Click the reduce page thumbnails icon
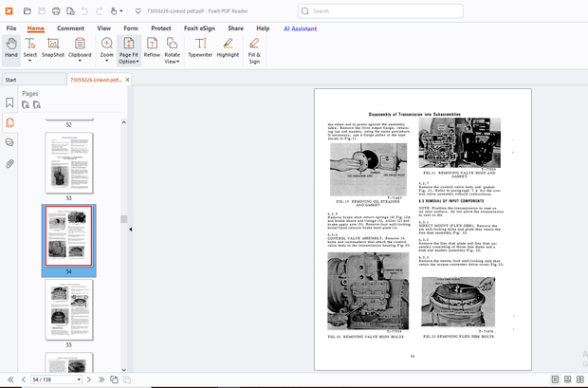 37,105
